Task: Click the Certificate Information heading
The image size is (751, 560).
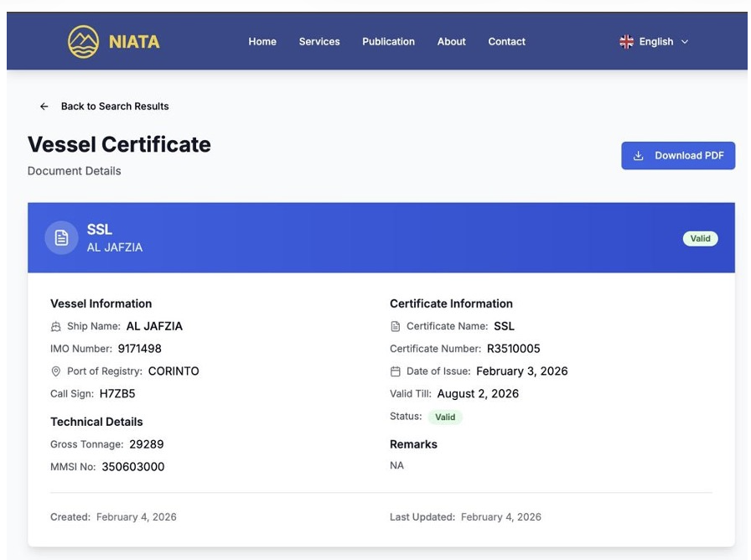Action: [x=451, y=303]
